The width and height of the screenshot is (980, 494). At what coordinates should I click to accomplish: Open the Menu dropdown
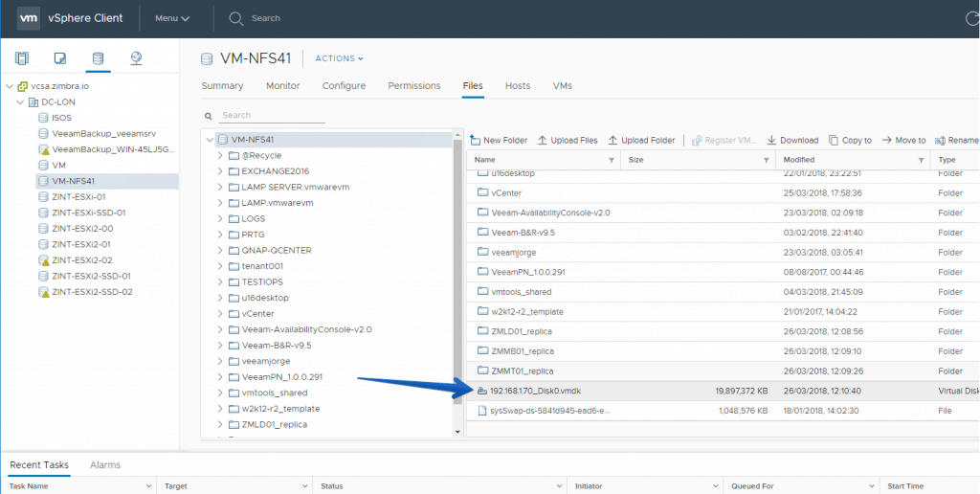pyautogui.click(x=172, y=18)
